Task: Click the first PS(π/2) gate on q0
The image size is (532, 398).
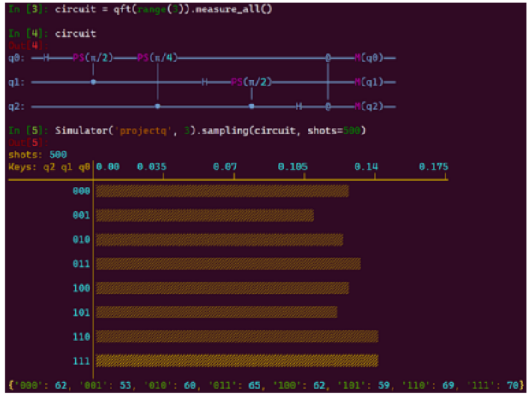Action: pos(93,58)
